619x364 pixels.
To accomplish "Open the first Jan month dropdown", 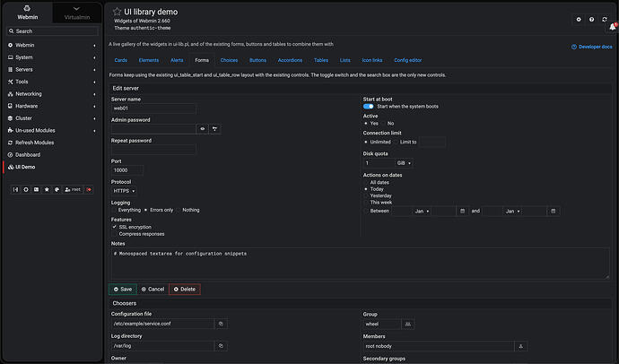I will 422,212.
